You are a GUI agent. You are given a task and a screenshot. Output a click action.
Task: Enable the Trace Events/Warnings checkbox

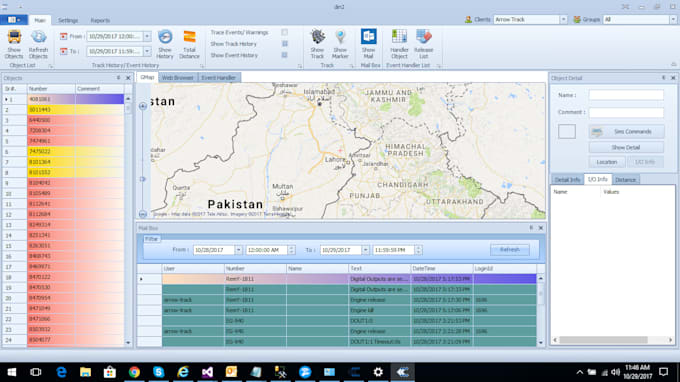pyautogui.click(x=284, y=33)
